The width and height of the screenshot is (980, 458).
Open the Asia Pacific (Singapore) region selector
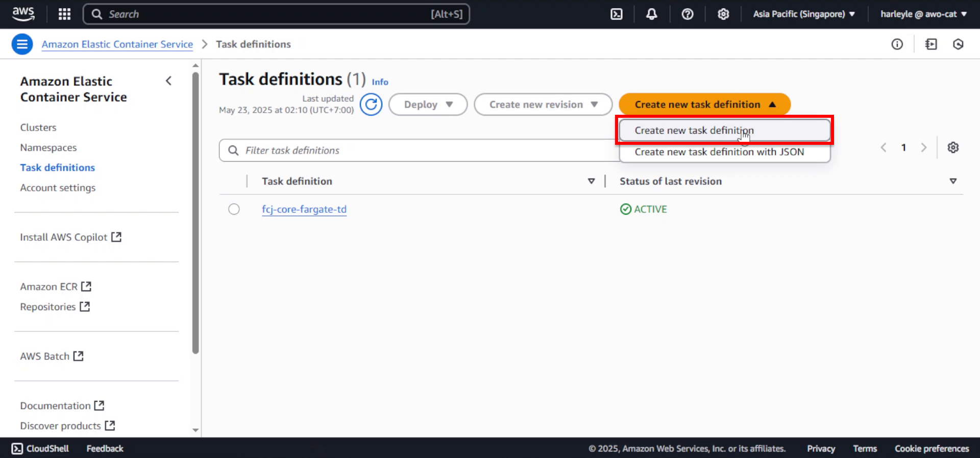pyautogui.click(x=804, y=14)
